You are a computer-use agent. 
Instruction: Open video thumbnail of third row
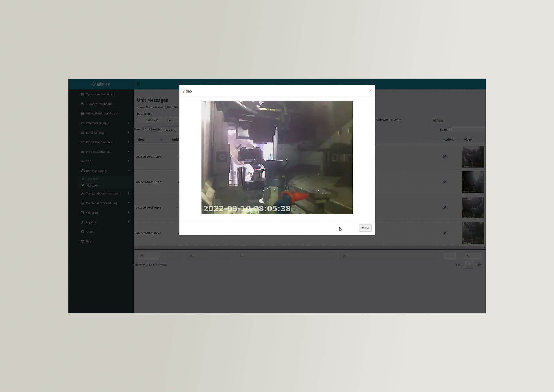tap(473, 208)
